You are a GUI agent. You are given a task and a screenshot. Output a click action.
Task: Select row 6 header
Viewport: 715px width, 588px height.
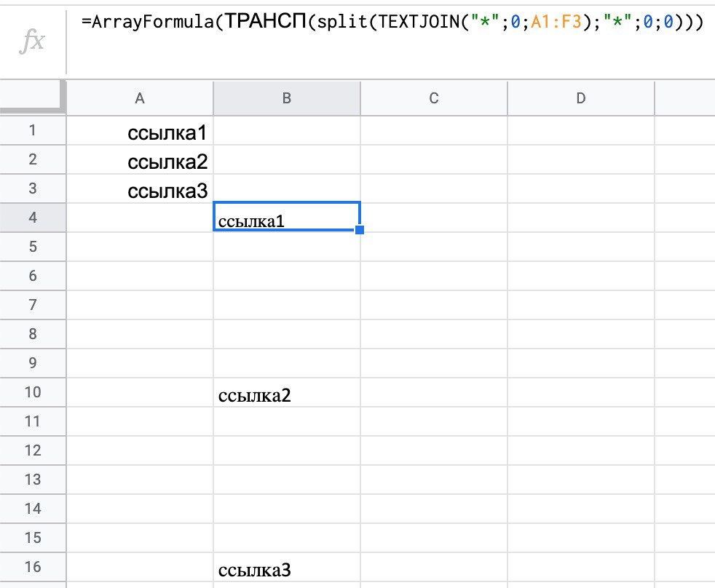click(33, 276)
